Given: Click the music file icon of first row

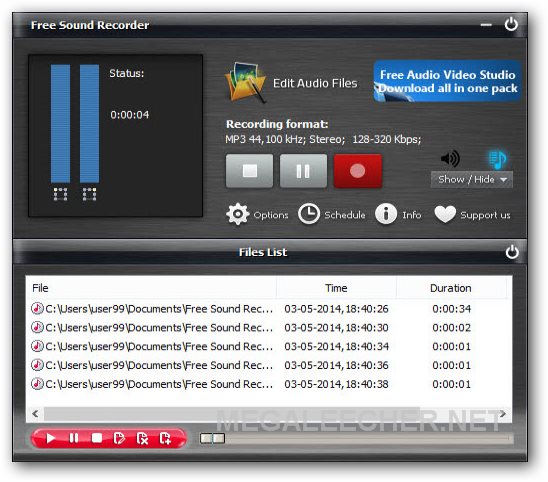Looking at the screenshot, I should (37, 309).
